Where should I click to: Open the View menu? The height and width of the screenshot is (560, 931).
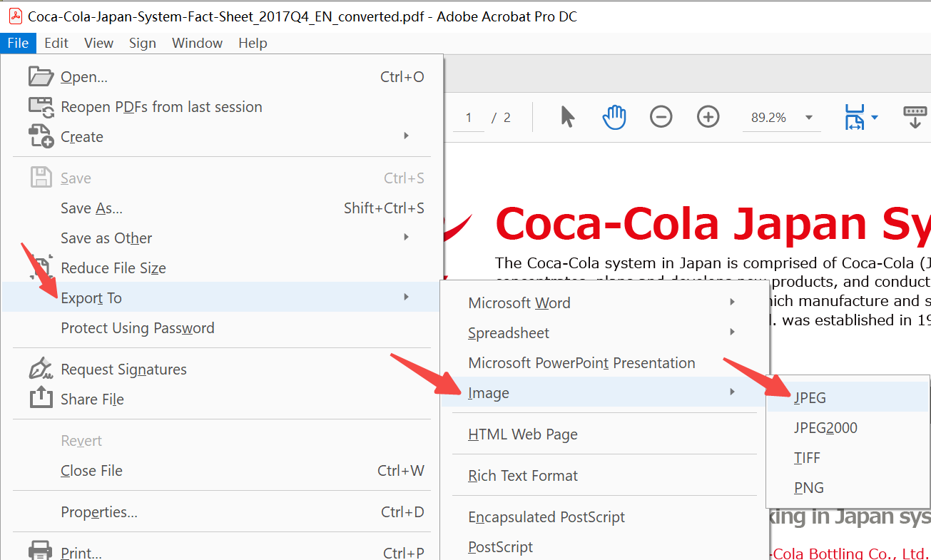pyautogui.click(x=98, y=43)
